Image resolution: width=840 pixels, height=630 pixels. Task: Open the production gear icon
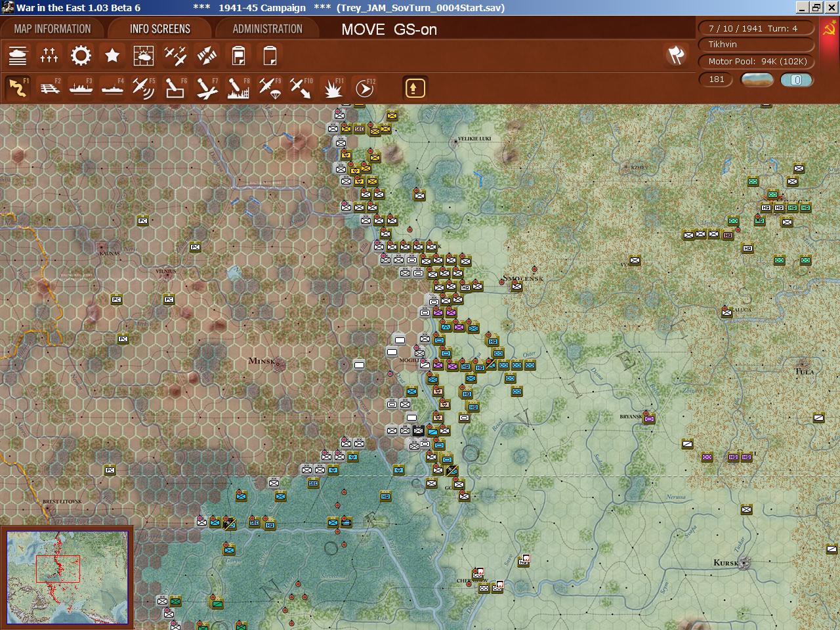click(x=81, y=56)
